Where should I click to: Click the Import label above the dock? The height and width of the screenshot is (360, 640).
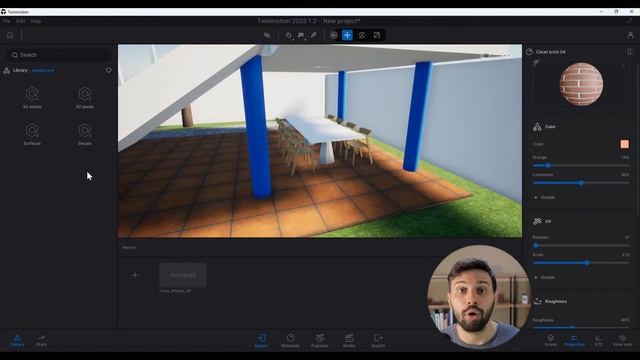tap(129, 247)
